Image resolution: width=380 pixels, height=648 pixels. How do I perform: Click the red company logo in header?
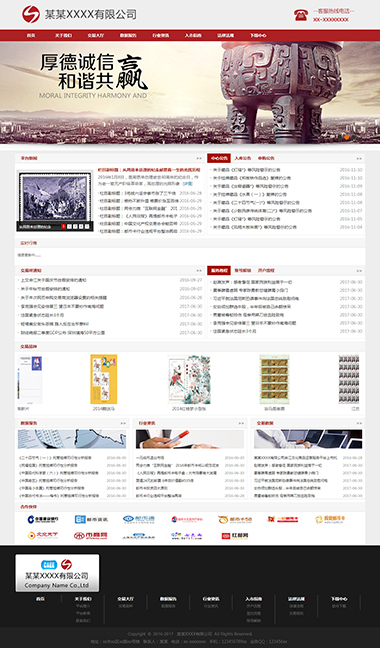(31, 14)
